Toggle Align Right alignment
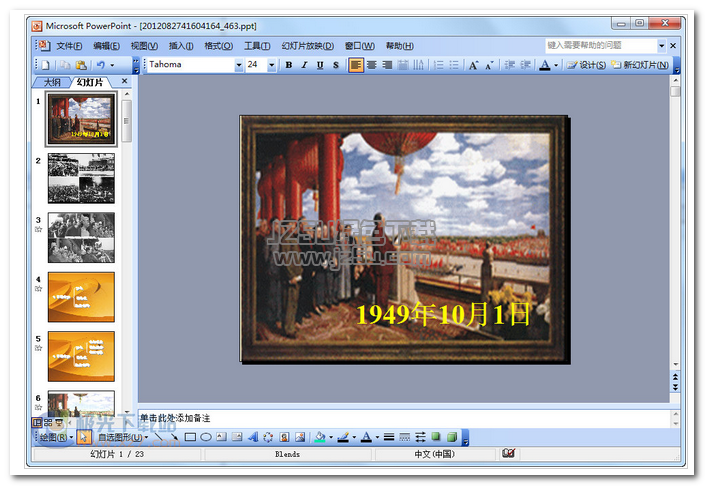The image size is (705, 486). 387,65
